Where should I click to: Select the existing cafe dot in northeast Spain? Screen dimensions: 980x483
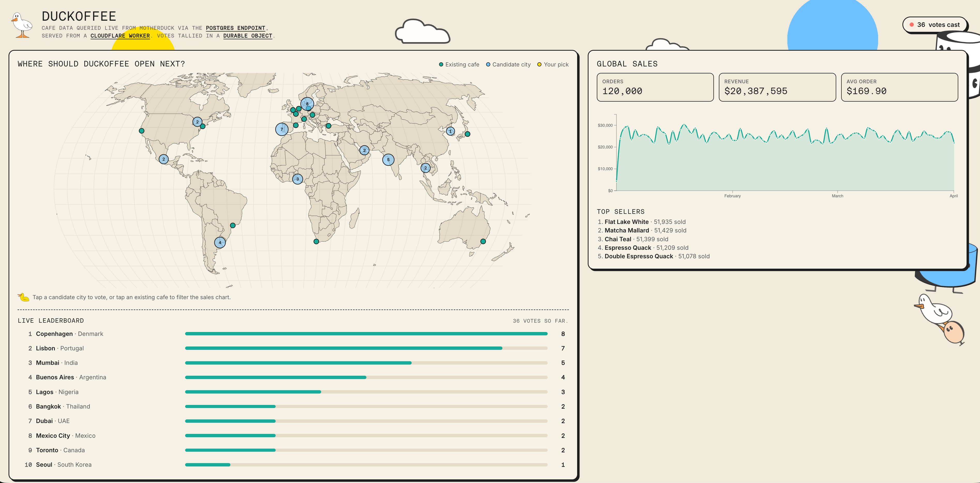point(296,125)
